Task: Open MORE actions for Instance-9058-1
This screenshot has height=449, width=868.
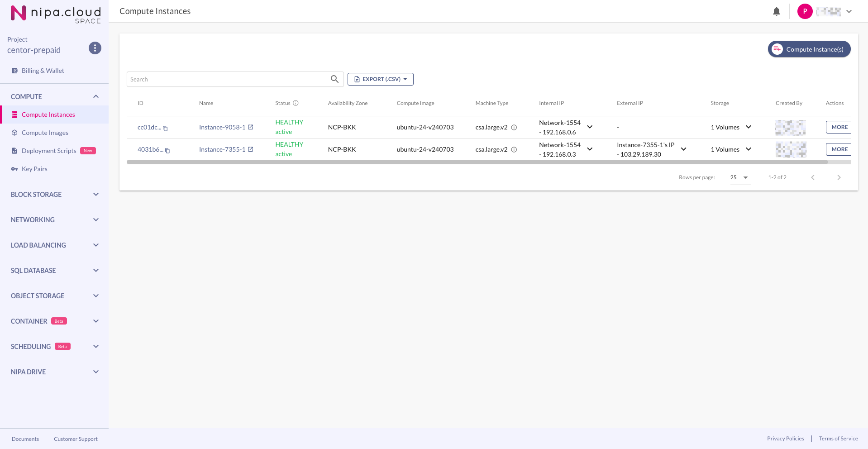Action: 839,127
